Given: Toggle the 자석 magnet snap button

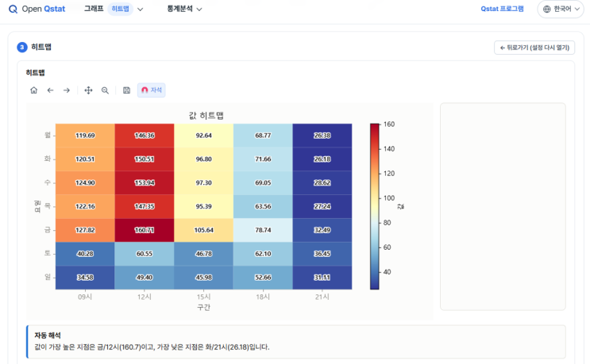Looking at the screenshot, I should coord(151,90).
